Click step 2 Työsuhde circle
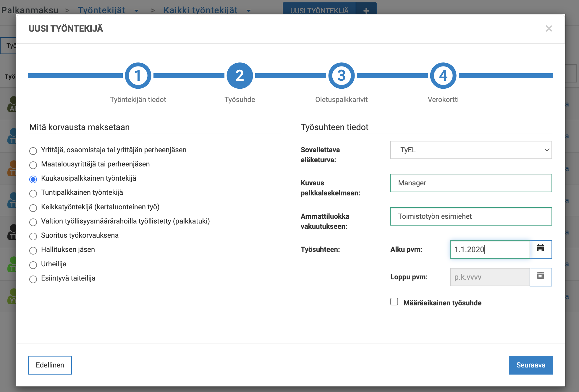Screen dimensions: 579x392 click(x=240, y=76)
